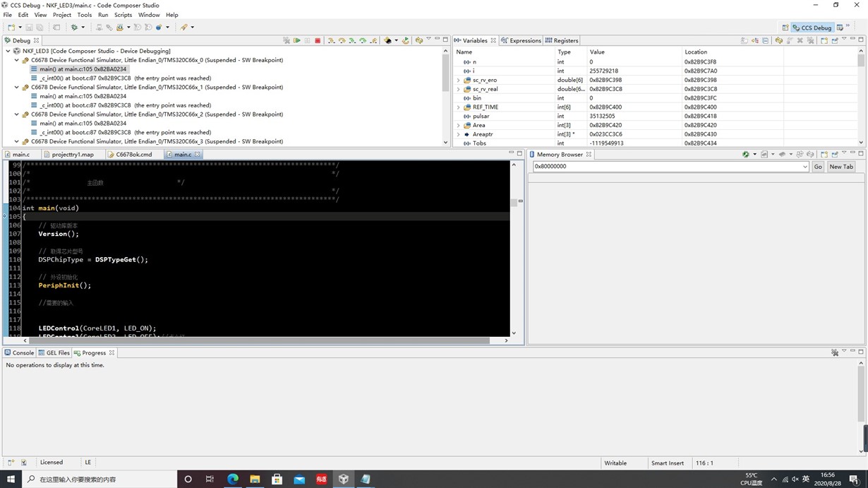Expand the sc_rv_ero variable

tap(459, 80)
